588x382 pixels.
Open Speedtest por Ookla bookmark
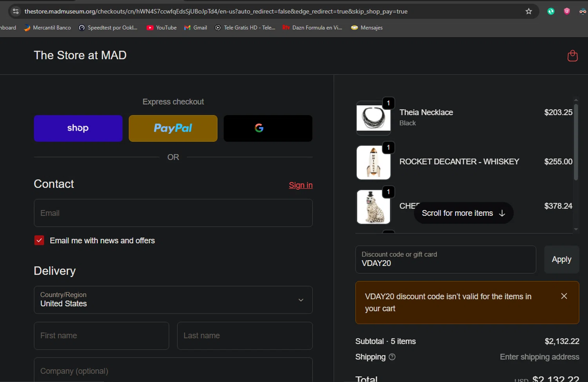[108, 27]
